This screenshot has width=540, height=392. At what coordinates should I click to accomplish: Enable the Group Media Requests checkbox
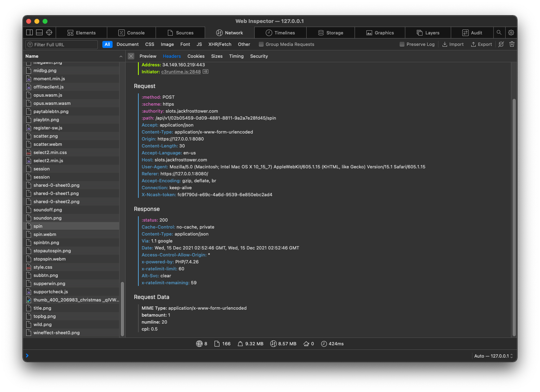click(x=261, y=44)
